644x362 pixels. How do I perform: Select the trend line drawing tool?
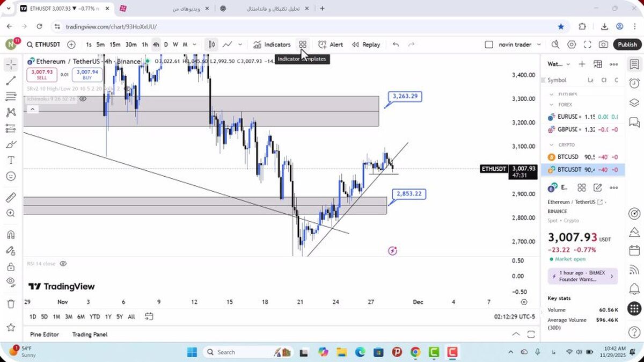click(x=11, y=81)
